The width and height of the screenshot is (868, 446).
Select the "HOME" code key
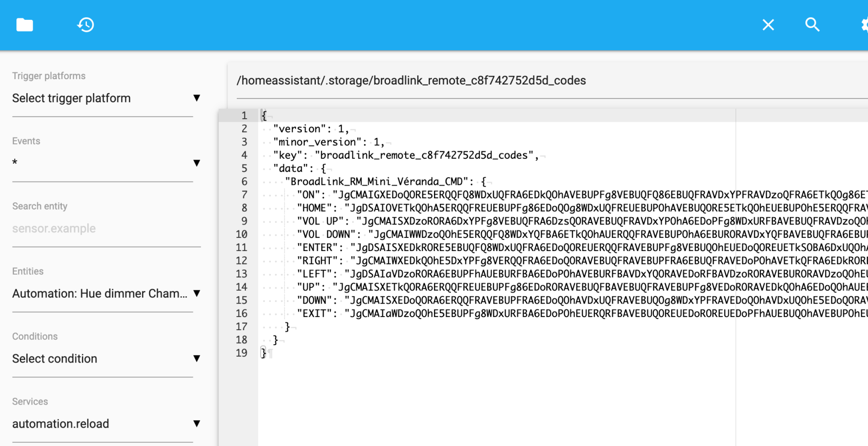pos(314,208)
